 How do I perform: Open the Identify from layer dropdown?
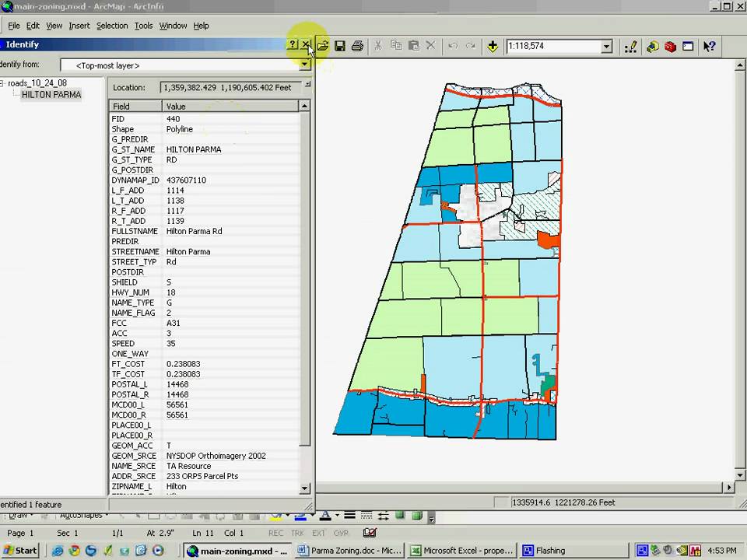305,65
